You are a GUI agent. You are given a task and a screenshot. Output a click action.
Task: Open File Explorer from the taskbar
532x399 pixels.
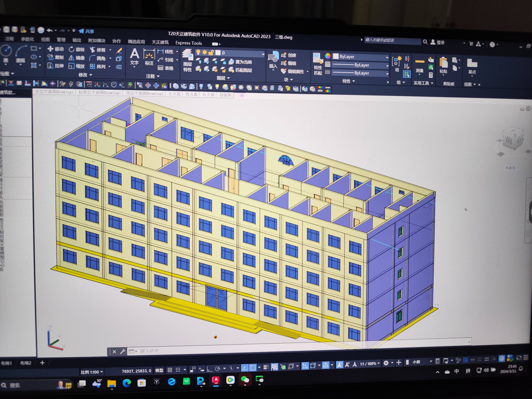[x=112, y=383]
